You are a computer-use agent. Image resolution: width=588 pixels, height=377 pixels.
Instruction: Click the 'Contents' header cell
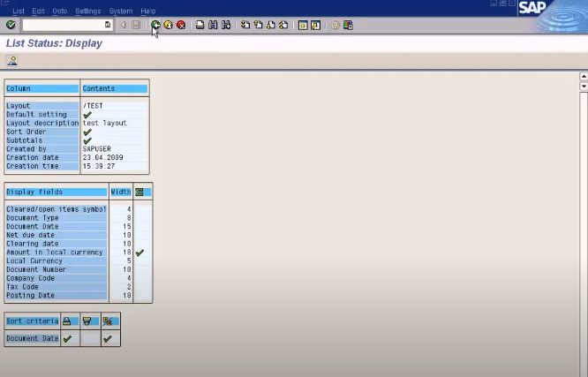(x=115, y=88)
